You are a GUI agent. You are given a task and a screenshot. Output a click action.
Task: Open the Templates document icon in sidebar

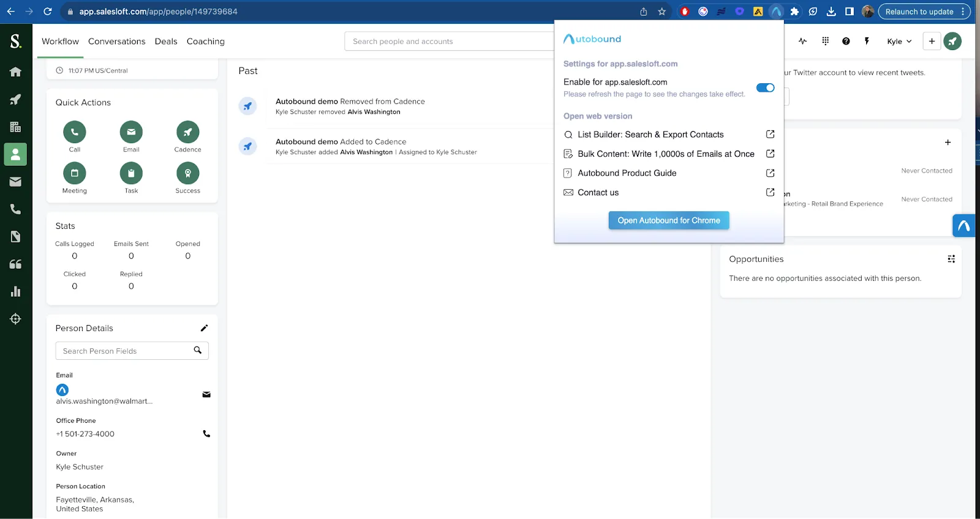[16, 237]
